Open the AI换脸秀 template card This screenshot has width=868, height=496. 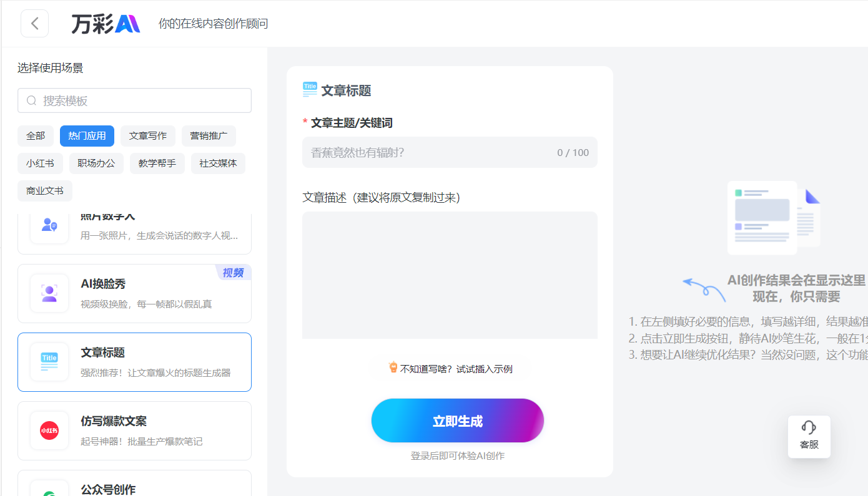click(134, 293)
